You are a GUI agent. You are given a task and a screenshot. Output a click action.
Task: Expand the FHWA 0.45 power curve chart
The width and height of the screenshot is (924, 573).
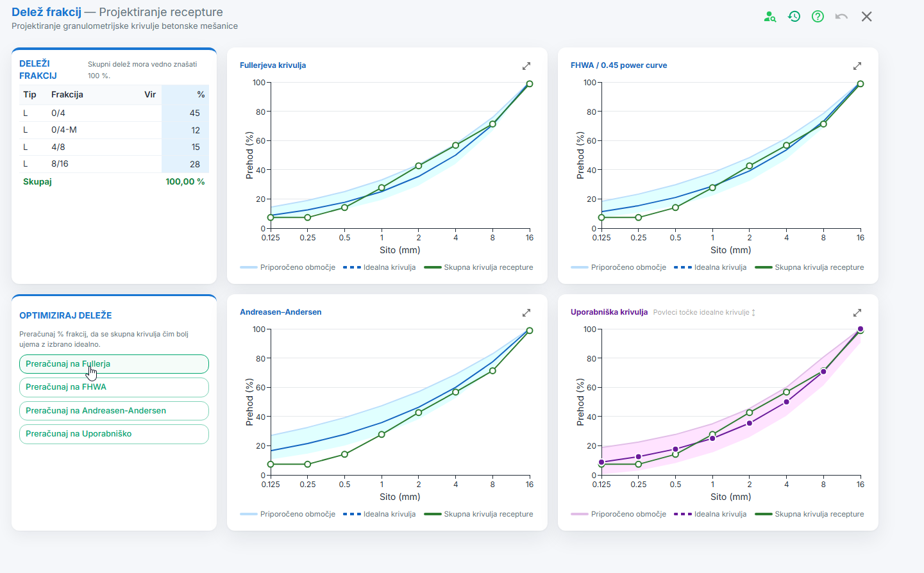pyautogui.click(x=857, y=66)
